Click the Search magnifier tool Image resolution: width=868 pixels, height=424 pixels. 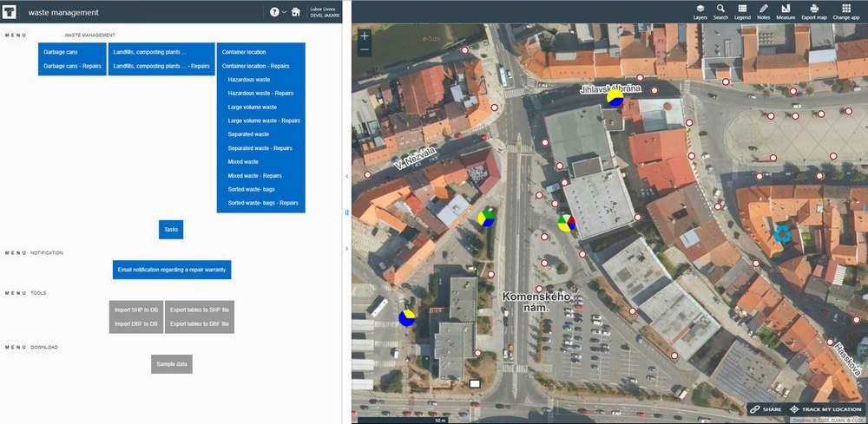[720, 11]
